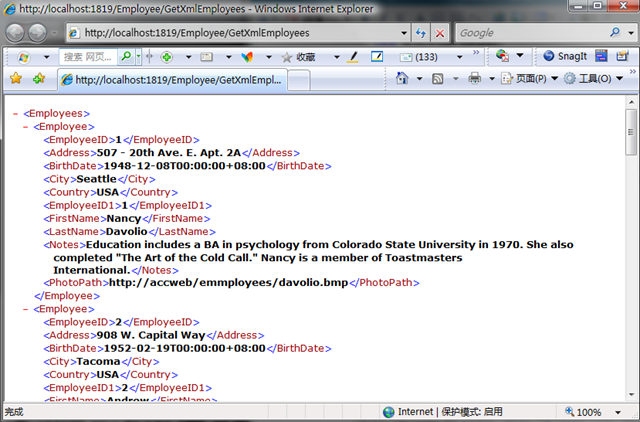Click Add to Favorites star-plus icon
The width and height of the screenshot is (640, 422).
(x=39, y=78)
